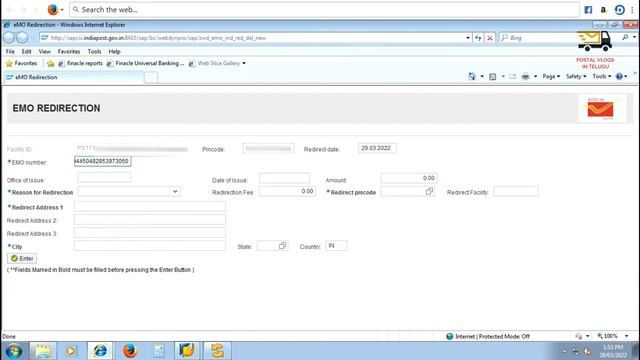Click the Print icon in command bar
Screen dimensions: 640x360
coord(525,76)
